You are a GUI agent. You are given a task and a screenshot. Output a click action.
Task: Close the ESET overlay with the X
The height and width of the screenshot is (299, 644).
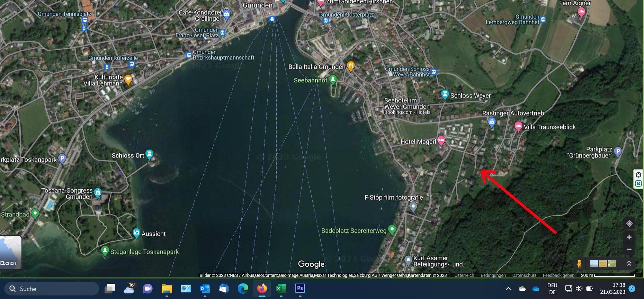638,175
